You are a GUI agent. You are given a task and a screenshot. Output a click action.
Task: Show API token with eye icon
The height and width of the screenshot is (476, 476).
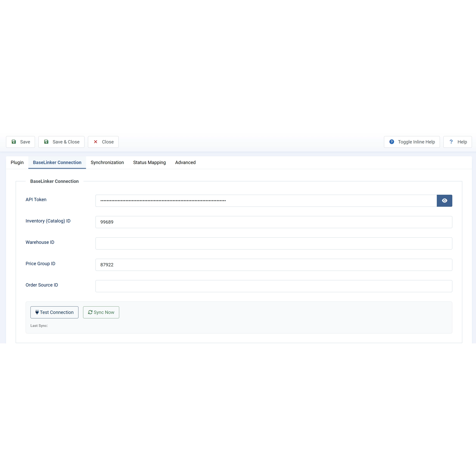[445, 201]
